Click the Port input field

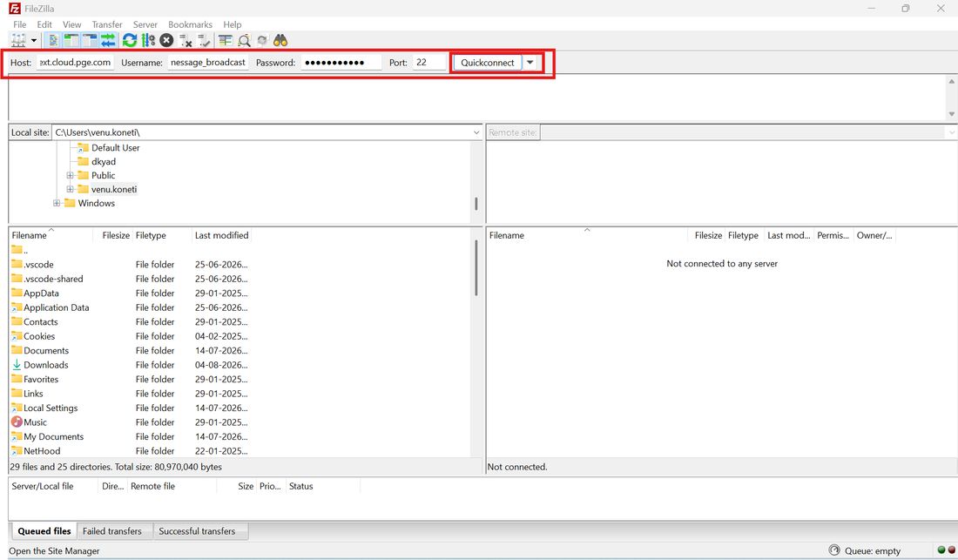pos(428,63)
